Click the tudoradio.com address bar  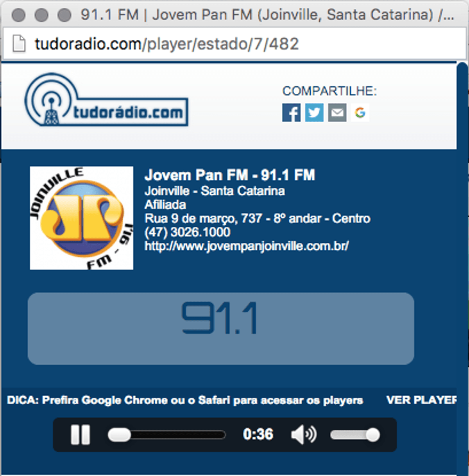point(234,43)
